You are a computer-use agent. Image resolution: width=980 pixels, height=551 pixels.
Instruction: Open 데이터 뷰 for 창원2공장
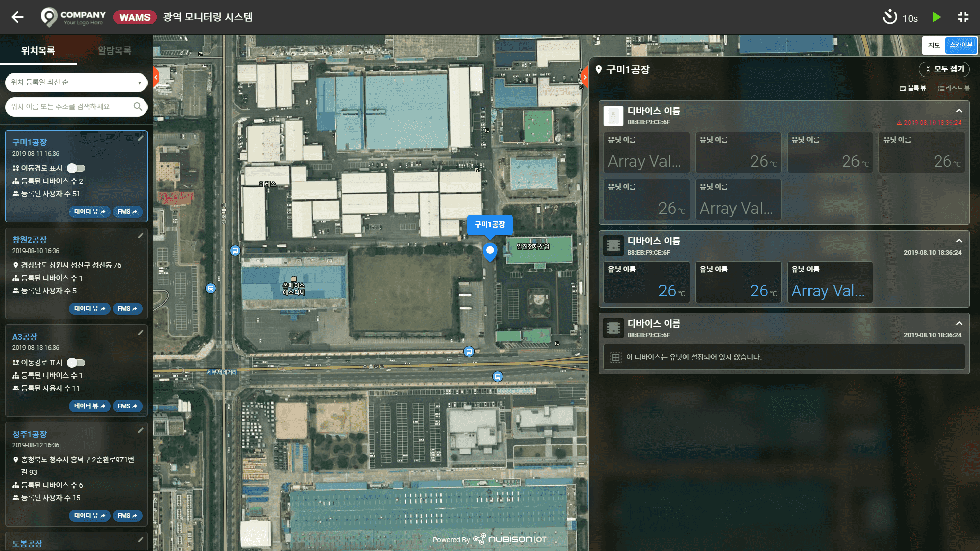pyautogui.click(x=89, y=309)
